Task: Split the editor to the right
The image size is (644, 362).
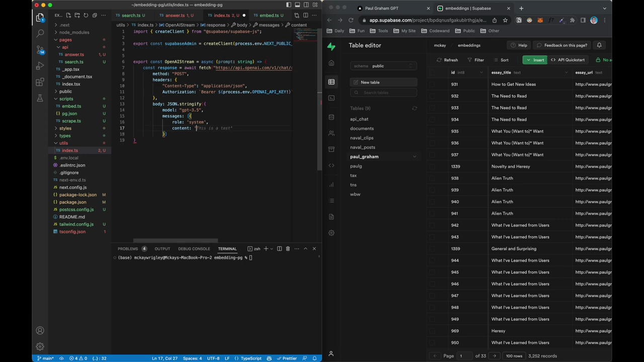Action: point(305,16)
